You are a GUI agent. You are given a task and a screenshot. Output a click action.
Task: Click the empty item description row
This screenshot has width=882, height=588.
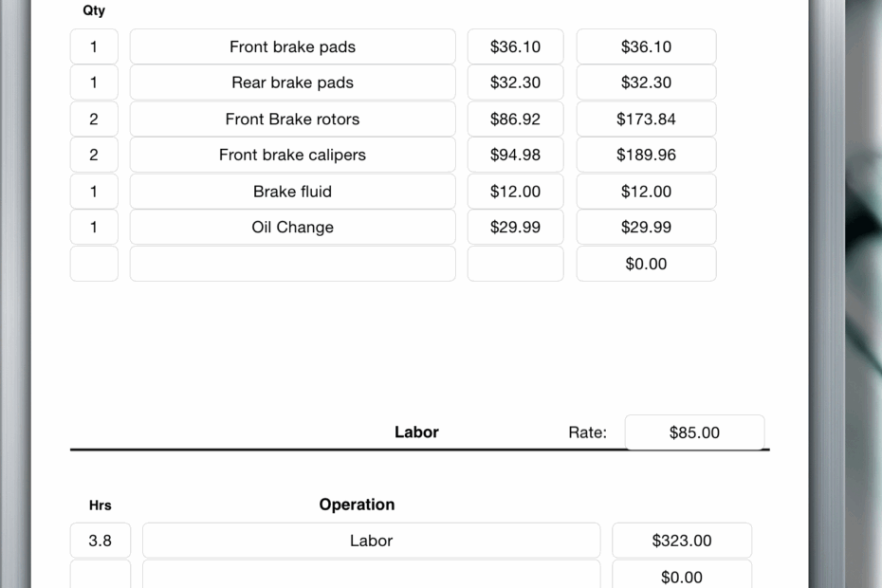pyautogui.click(x=292, y=263)
